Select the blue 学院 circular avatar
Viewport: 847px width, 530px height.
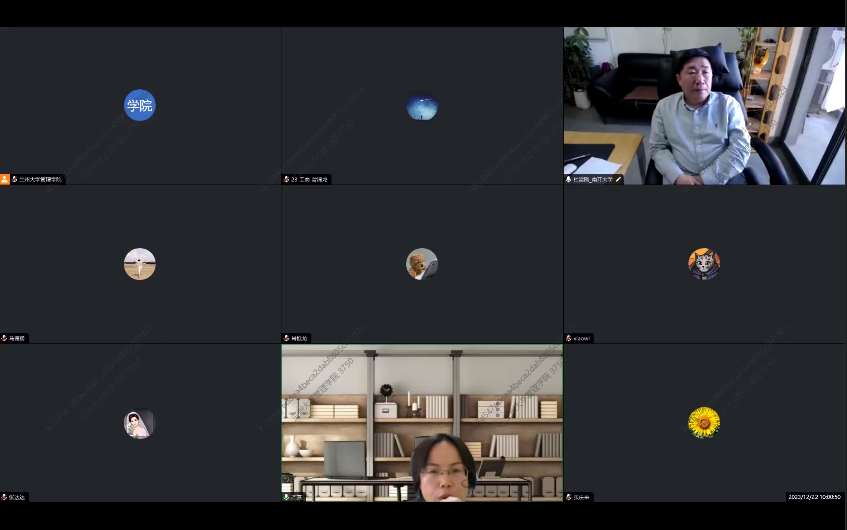[x=140, y=105]
